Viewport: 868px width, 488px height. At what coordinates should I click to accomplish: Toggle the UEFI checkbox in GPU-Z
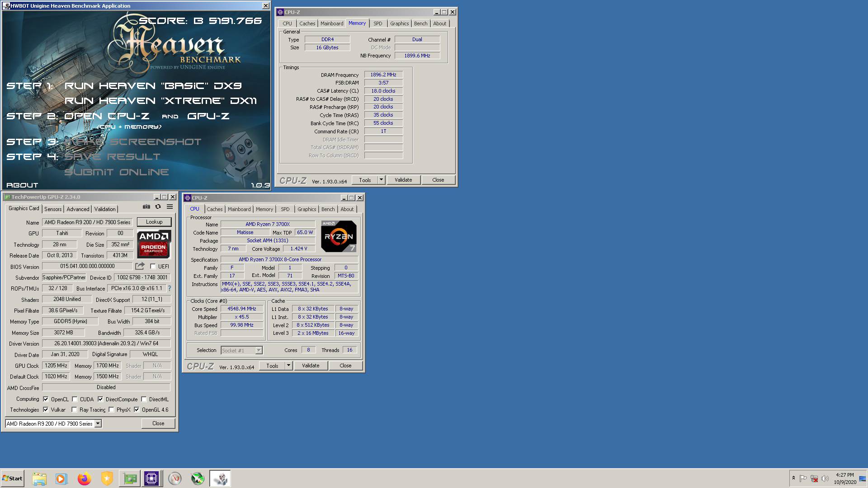(x=153, y=267)
